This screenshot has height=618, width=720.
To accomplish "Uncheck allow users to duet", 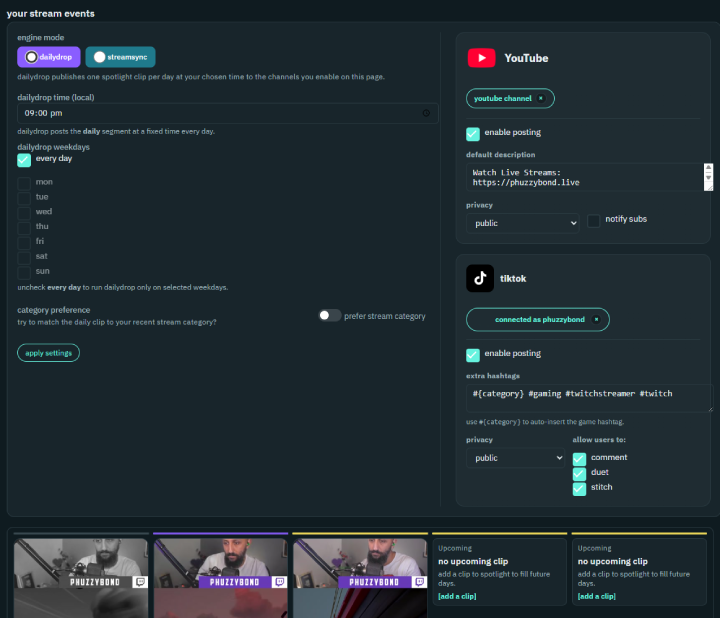I will 579,474.
